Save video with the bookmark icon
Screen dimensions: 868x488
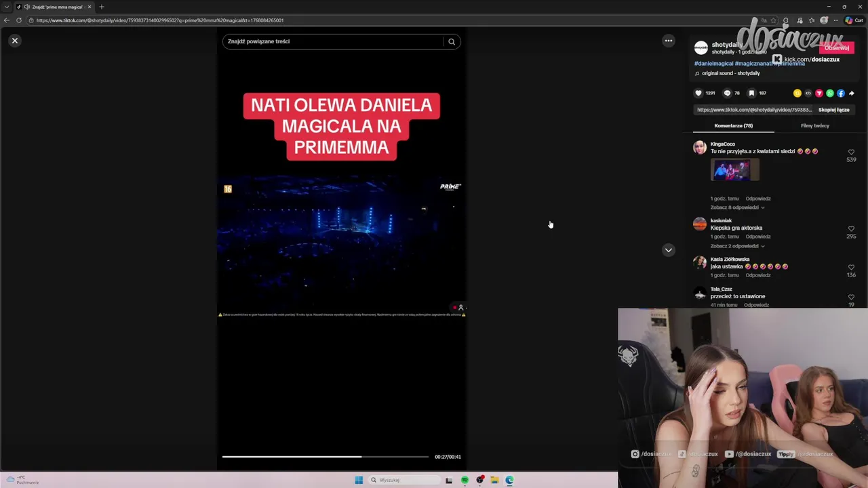click(x=751, y=93)
